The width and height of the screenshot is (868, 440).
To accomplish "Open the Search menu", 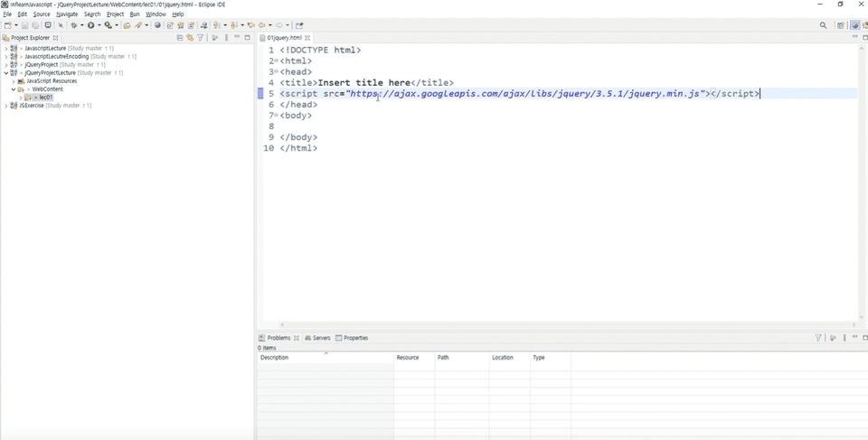I will tap(92, 14).
